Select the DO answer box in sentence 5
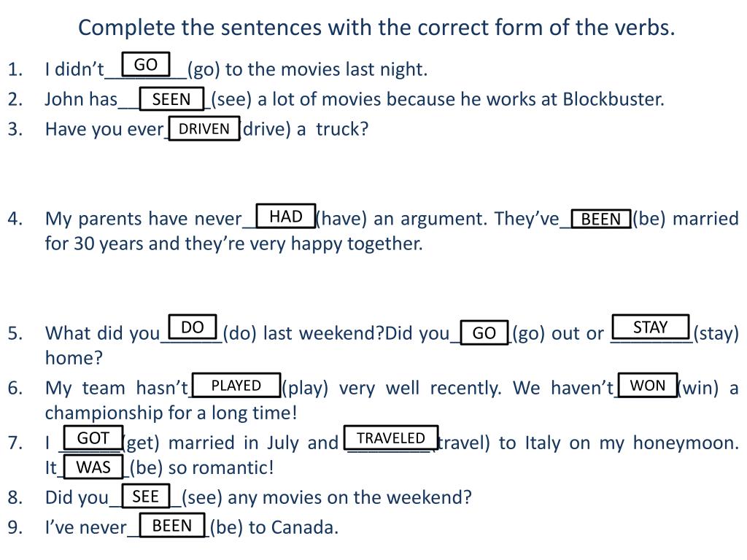 click(x=193, y=327)
